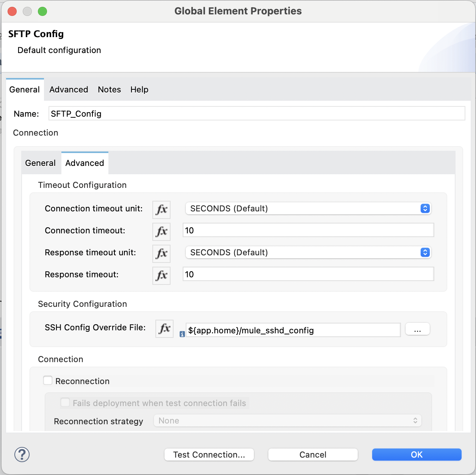Select the fx icon for SSH Config Override File

(x=164, y=329)
